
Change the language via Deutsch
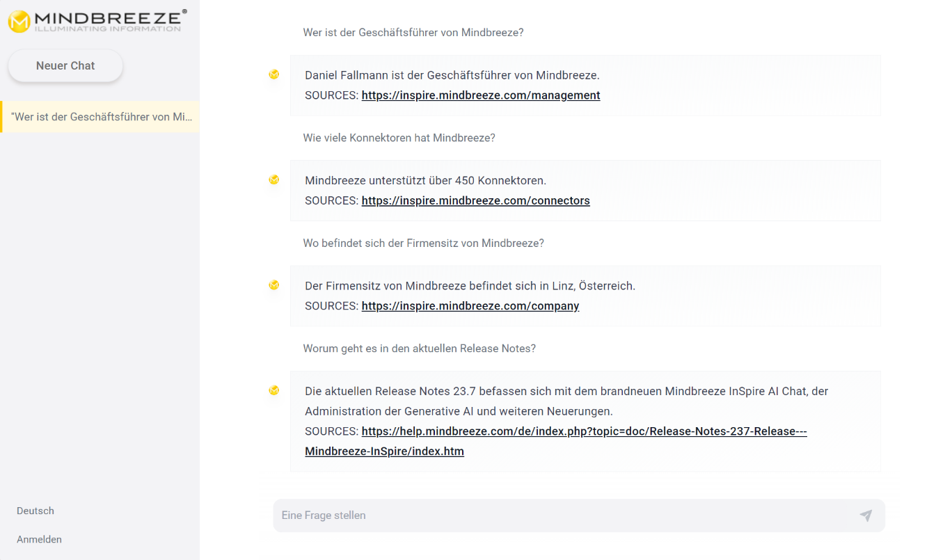(35, 511)
